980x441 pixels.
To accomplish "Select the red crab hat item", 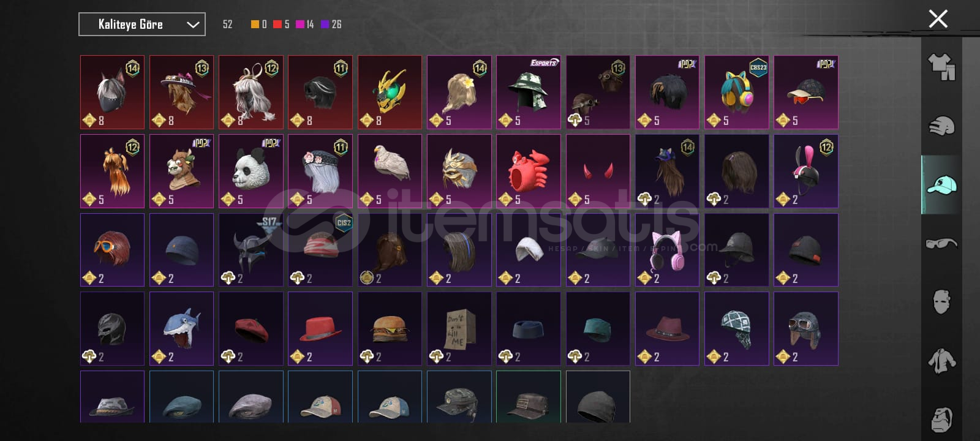I will coord(529,171).
